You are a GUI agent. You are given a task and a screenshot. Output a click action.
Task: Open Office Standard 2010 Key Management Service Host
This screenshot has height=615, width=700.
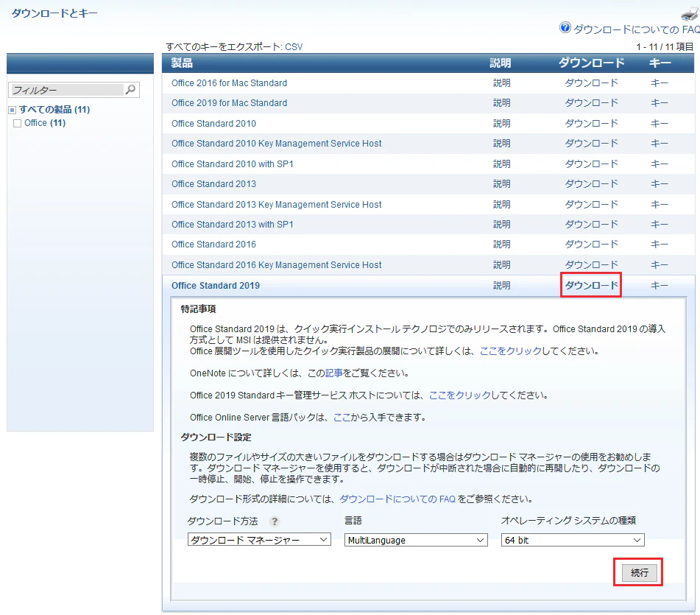[x=276, y=144]
